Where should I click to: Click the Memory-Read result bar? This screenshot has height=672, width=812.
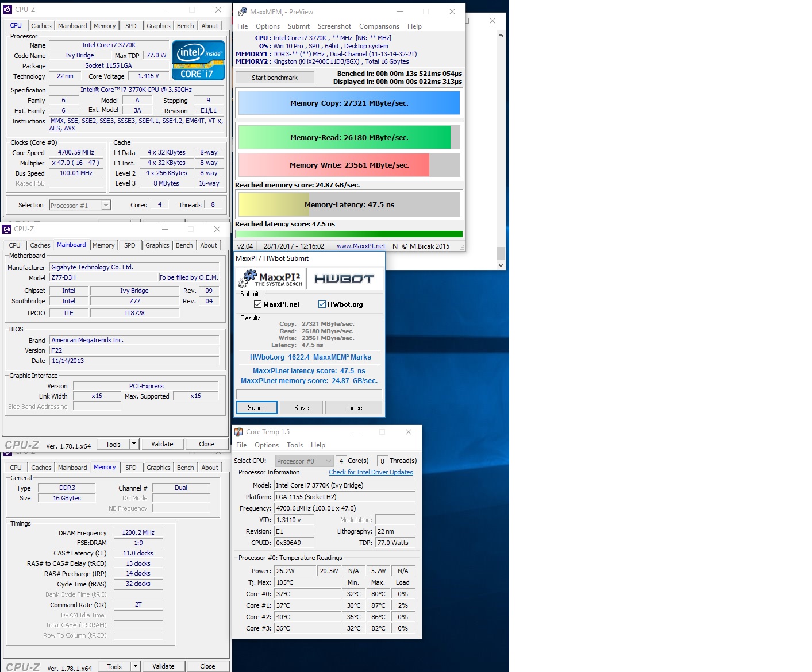pyautogui.click(x=349, y=138)
